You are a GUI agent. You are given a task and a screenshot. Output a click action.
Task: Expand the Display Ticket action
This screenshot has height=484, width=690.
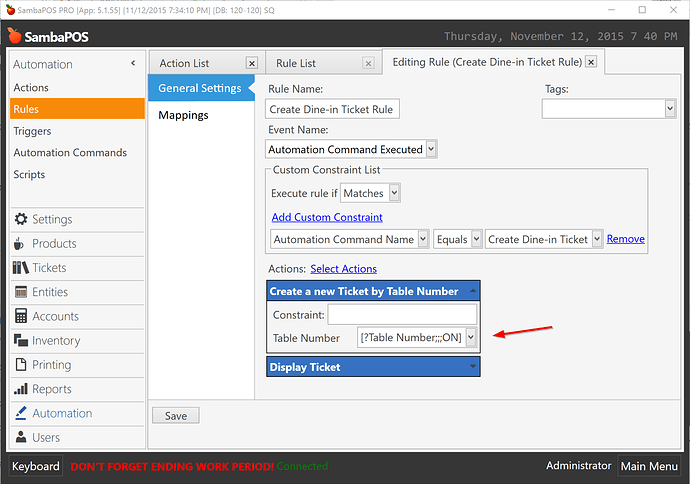pos(473,367)
